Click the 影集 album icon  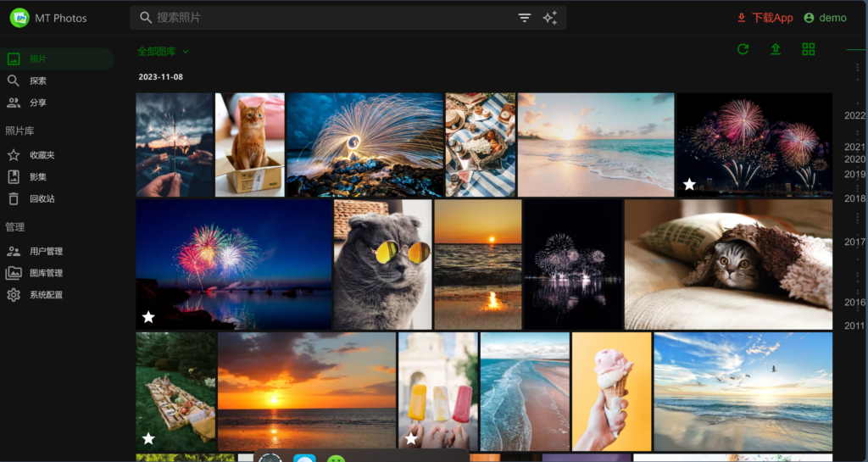14,177
